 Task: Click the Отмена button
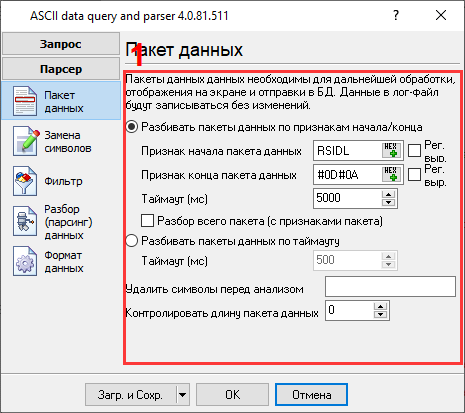point(311,395)
